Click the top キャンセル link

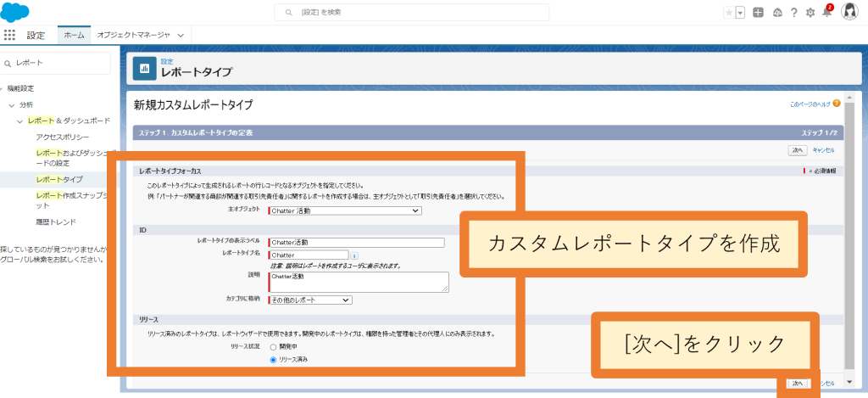823,150
